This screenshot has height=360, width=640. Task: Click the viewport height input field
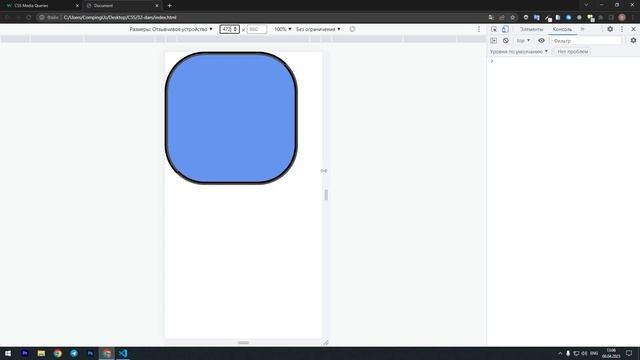[x=257, y=29]
